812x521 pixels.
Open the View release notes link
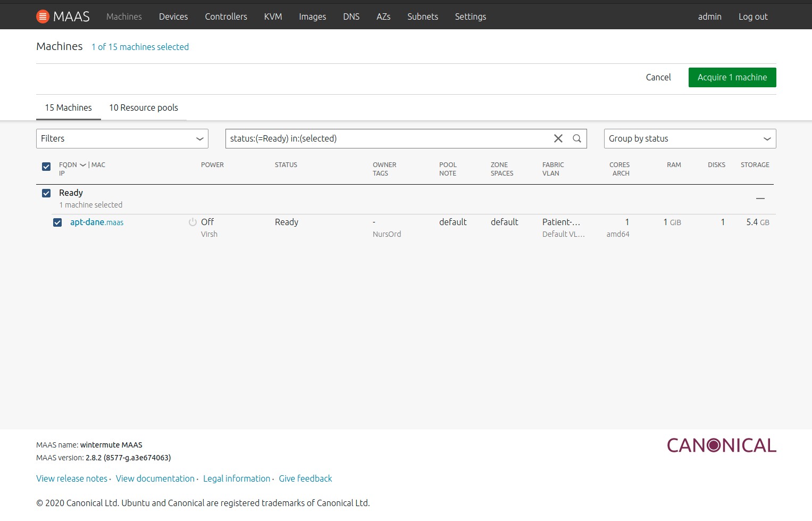click(x=72, y=478)
